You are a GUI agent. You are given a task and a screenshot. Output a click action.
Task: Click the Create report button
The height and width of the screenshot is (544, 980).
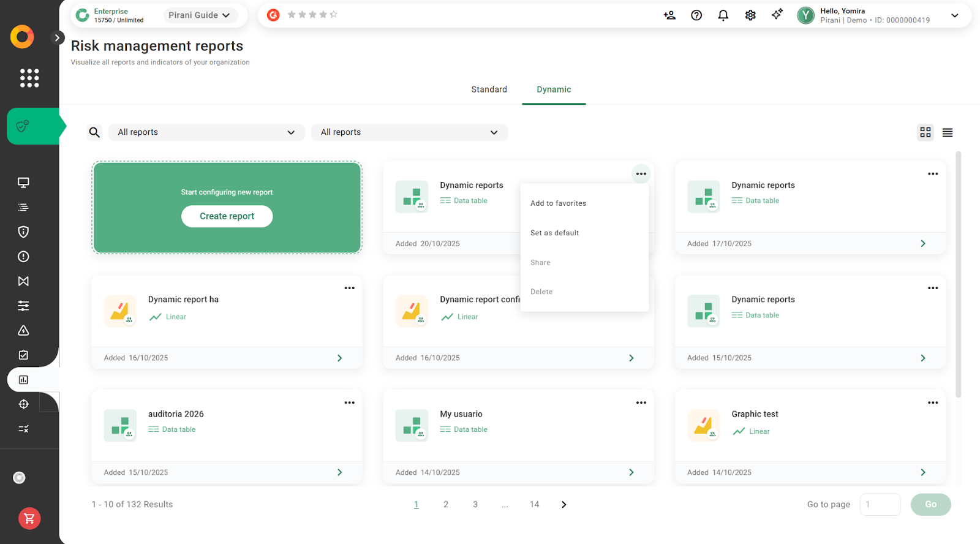click(227, 216)
